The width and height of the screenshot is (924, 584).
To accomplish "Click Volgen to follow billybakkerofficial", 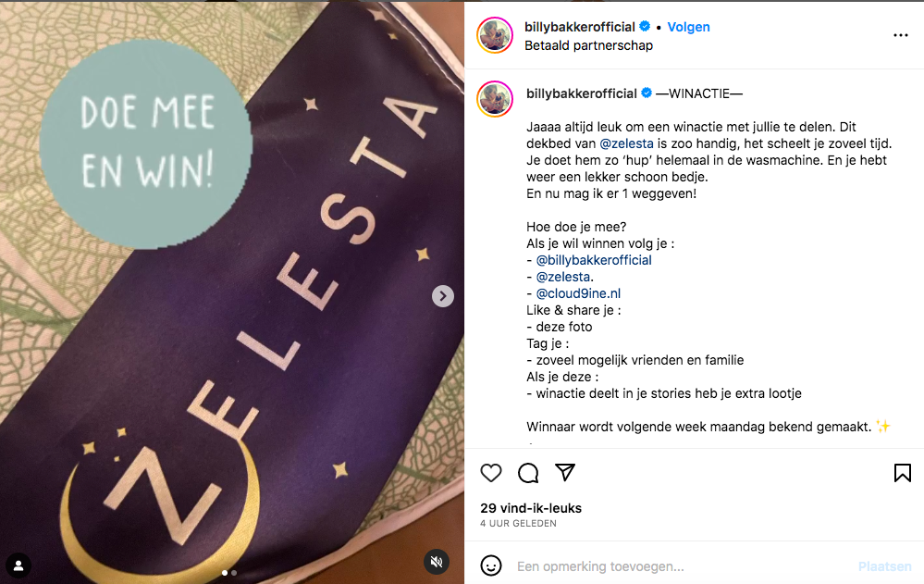I will tap(688, 27).
